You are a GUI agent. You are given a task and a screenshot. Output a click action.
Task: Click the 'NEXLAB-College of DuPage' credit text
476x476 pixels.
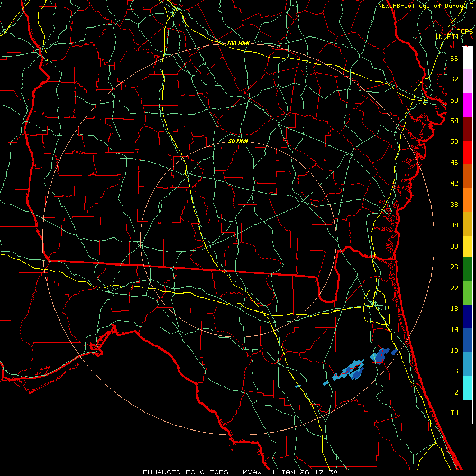pyautogui.click(x=422, y=6)
